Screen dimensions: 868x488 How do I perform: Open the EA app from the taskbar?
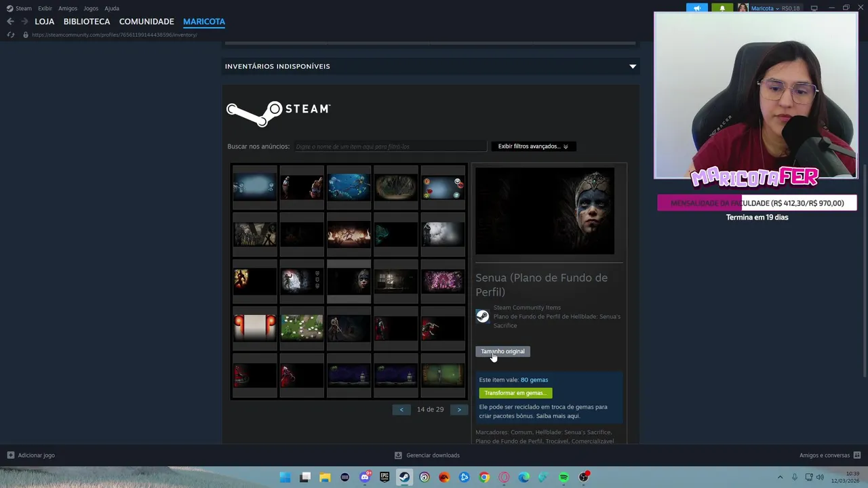pos(444,477)
